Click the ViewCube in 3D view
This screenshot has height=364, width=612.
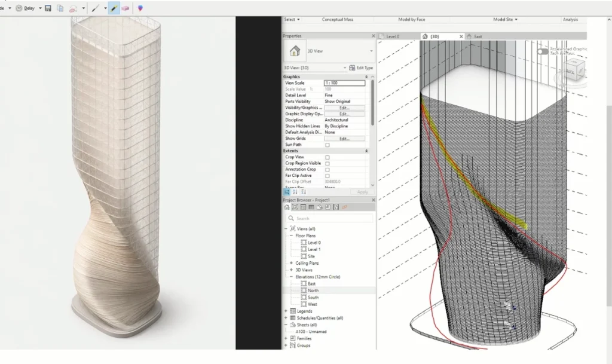[x=576, y=71]
